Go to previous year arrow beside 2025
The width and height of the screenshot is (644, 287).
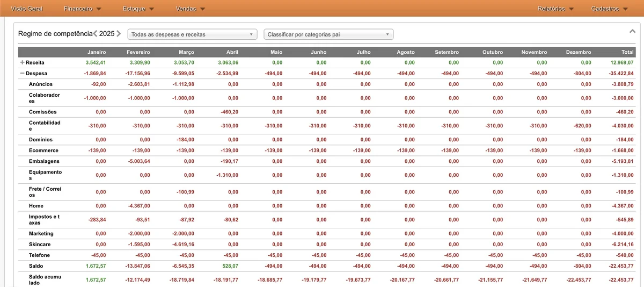(95, 33)
